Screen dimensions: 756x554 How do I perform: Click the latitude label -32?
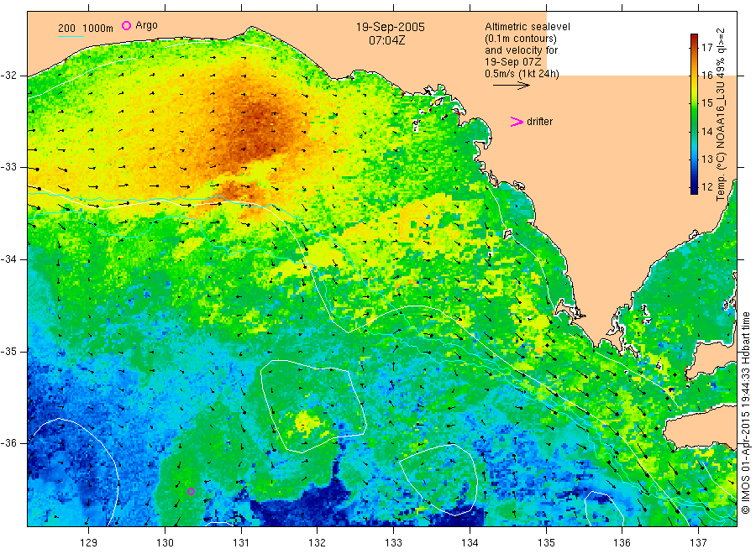(x=8, y=76)
